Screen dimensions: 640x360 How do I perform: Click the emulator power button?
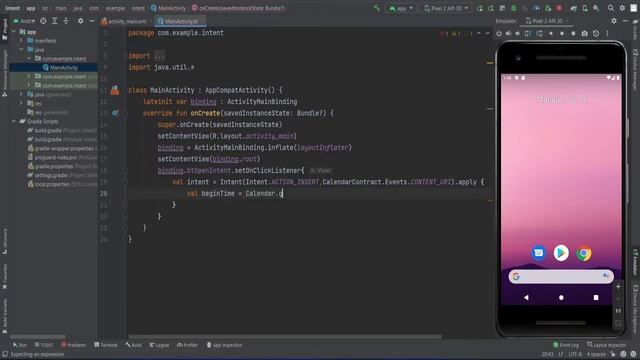click(x=499, y=33)
